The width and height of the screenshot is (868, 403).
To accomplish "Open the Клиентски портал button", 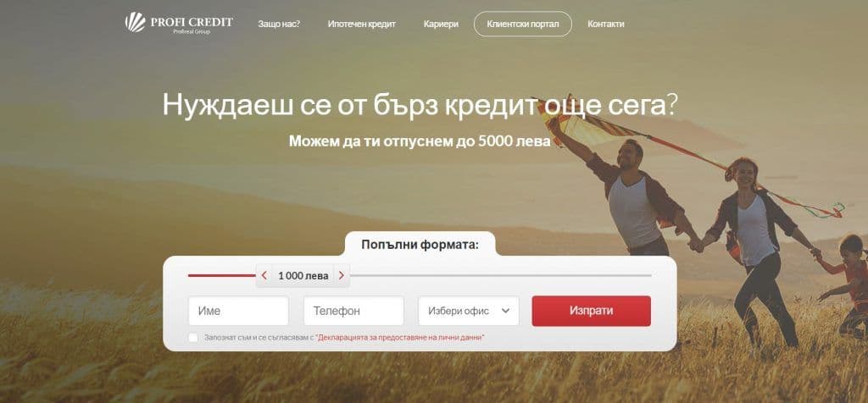I will click(x=522, y=24).
